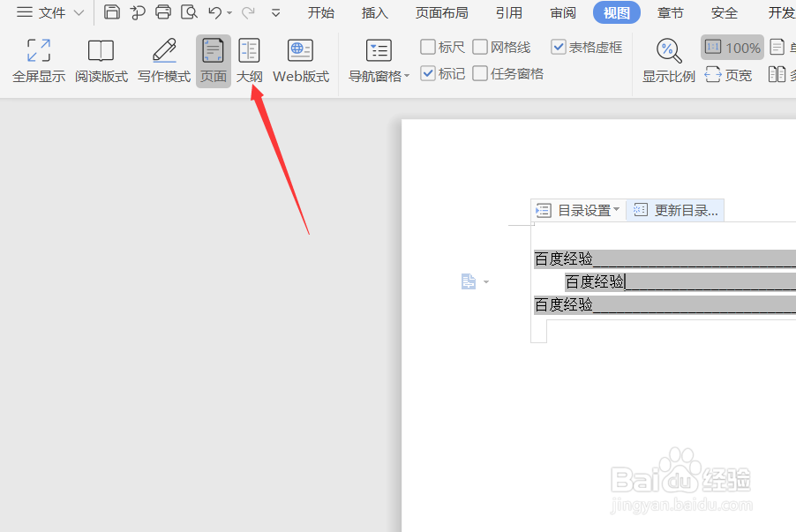
Task: Open the 页面布局 tab
Action: pos(441,12)
